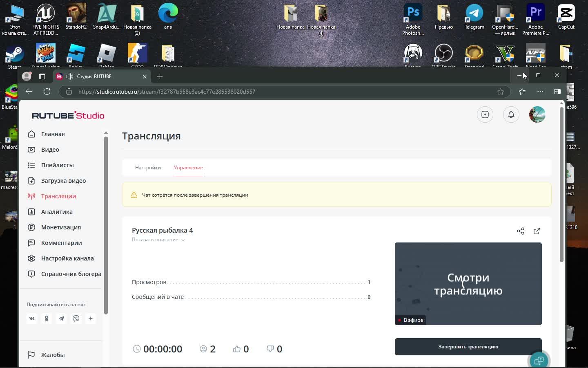The height and width of the screenshot is (368, 588).
Task: Click the share stream icon
Action: click(521, 231)
